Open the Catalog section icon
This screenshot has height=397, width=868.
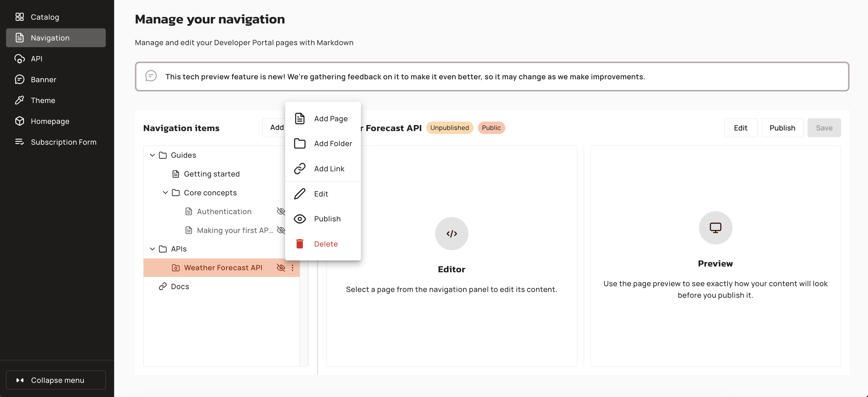coord(20,17)
